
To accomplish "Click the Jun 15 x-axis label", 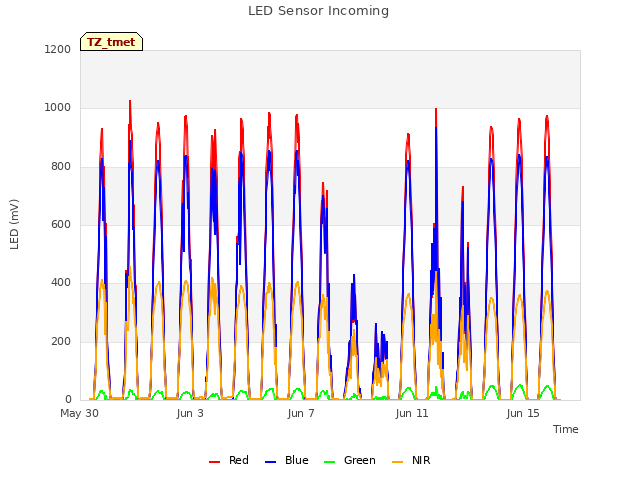I will click(523, 413).
